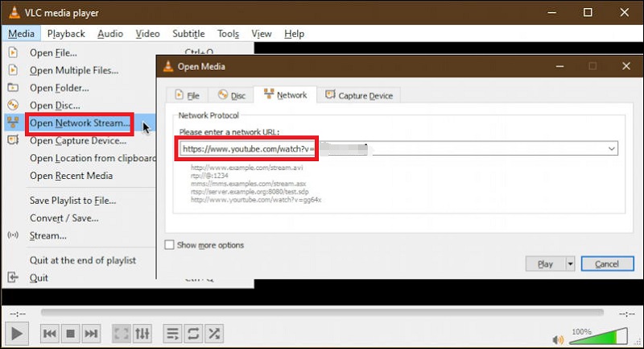Toggle random shuffle mode
This screenshot has height=349, width=644.
tap(214, 333)
